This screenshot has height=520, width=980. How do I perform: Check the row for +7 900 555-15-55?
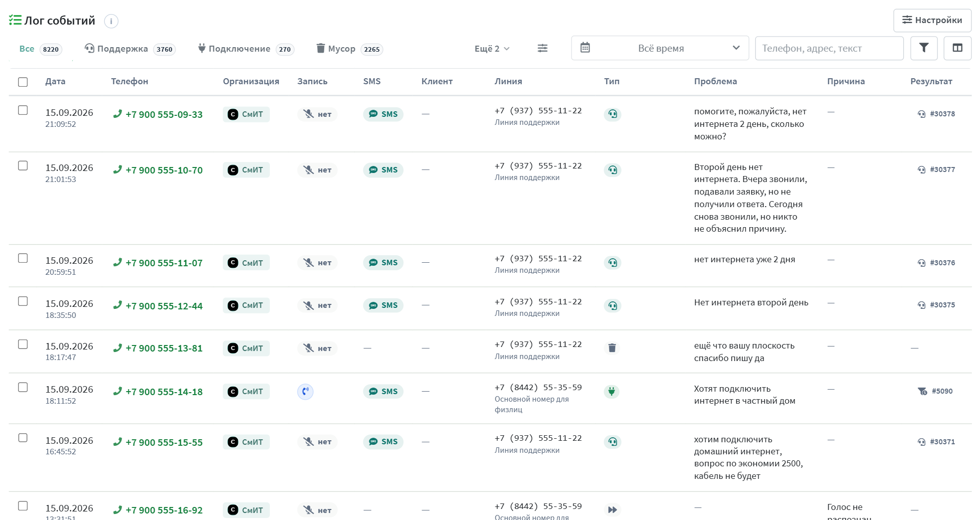tap(23, 438)
